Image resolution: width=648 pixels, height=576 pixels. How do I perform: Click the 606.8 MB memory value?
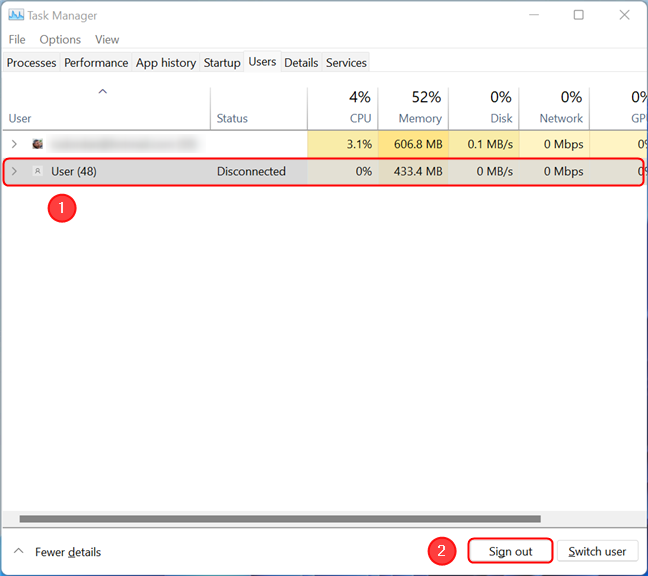[x=418, y=144]
